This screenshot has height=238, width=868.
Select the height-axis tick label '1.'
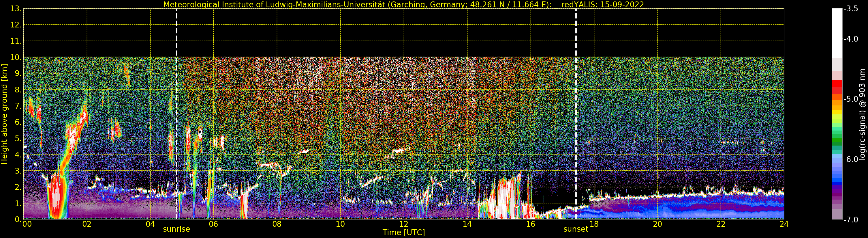pos(18,203)
